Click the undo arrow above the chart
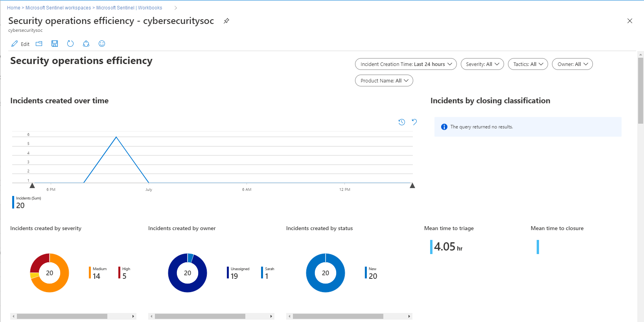644x322 pixels. (414, 122)
